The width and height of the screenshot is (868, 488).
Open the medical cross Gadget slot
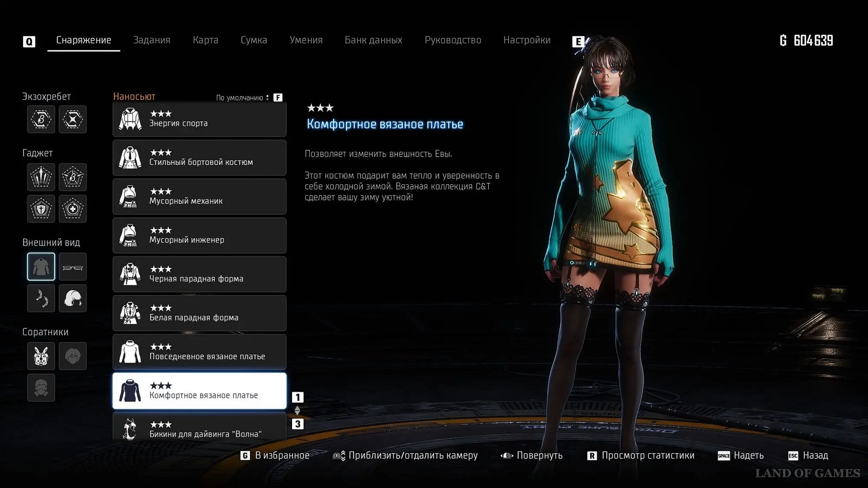[x=72, y=209]
